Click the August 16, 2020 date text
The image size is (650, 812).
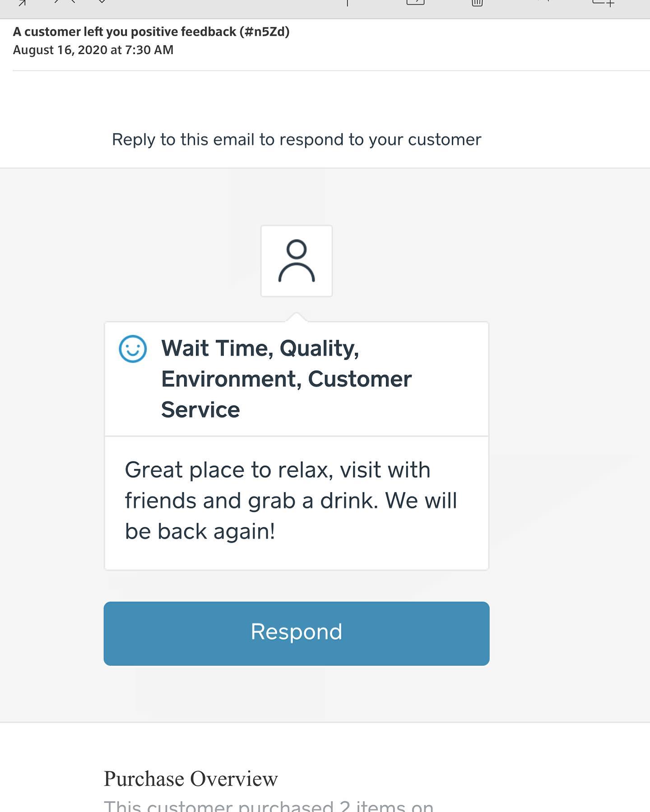point(93,50)
